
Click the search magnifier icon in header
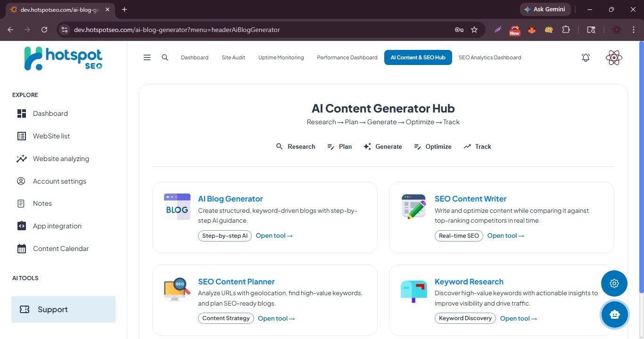pos(165,57)
